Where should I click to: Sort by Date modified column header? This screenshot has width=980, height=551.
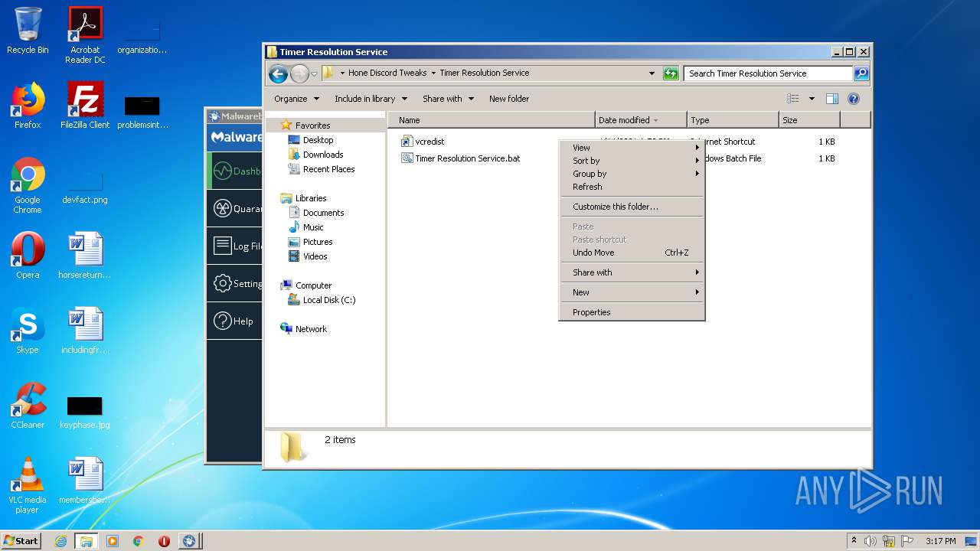(641, 120)
